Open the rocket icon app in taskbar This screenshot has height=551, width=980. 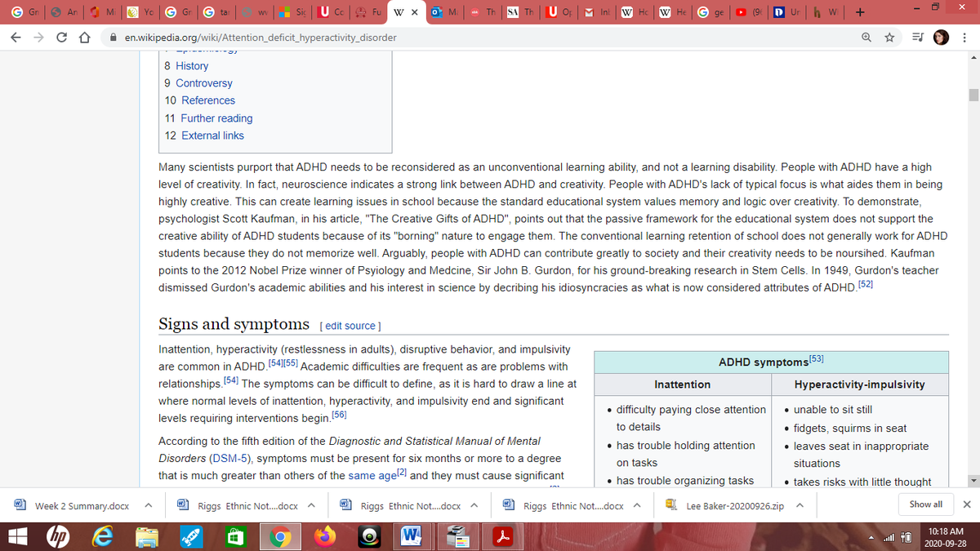pyautogui.click(x=191, y=536)
